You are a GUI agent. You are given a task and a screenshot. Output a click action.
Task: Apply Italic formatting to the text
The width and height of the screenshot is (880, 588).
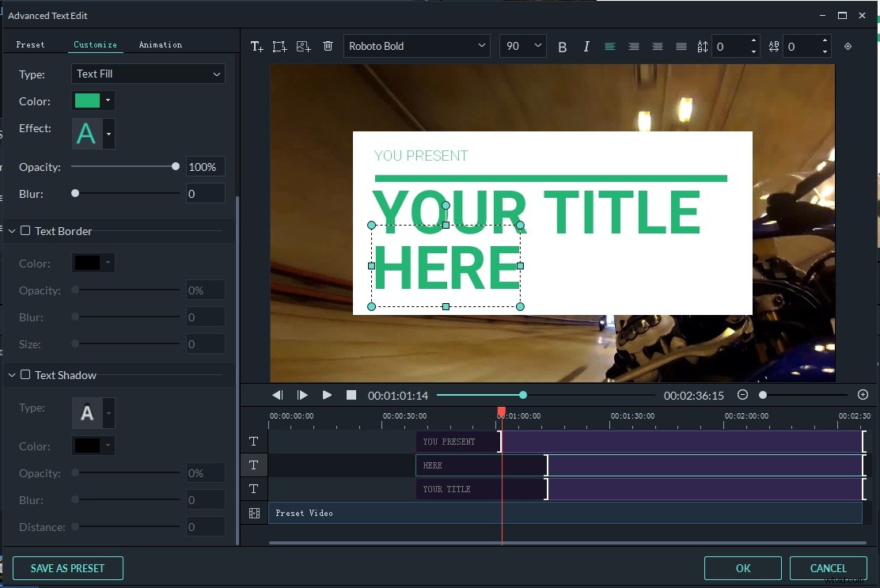click(x=586, y=46)
